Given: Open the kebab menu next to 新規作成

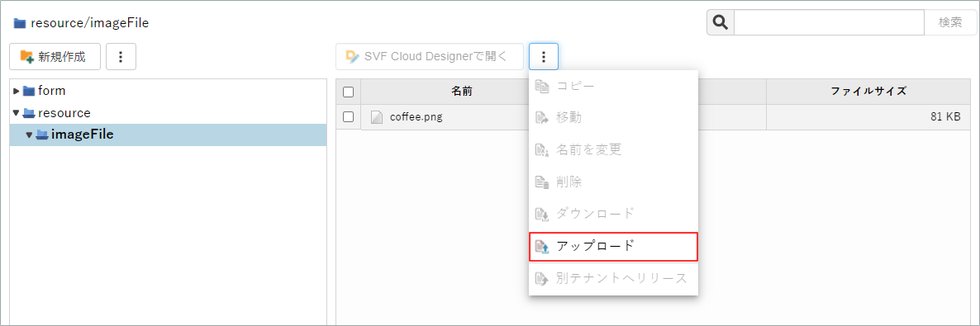Looking at the screenshot, I should click(x=121, y=58).
